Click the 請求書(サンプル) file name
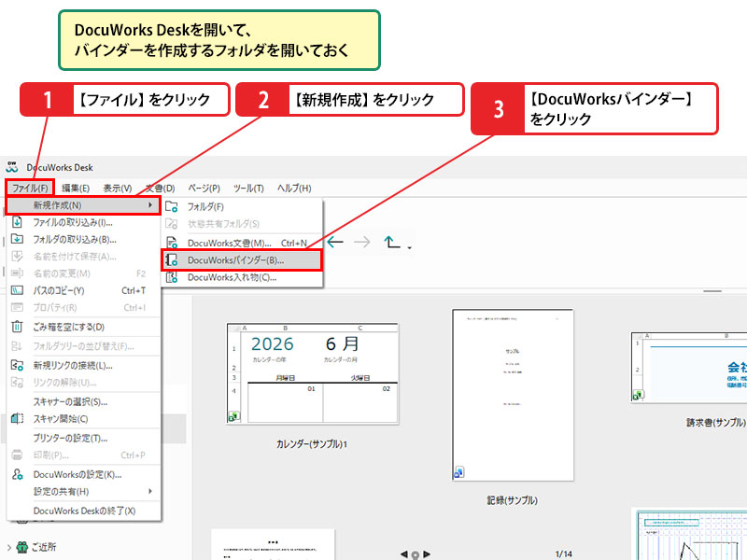Screen dimensions: 747x560 pyautogui.click(x=715, y=422)
